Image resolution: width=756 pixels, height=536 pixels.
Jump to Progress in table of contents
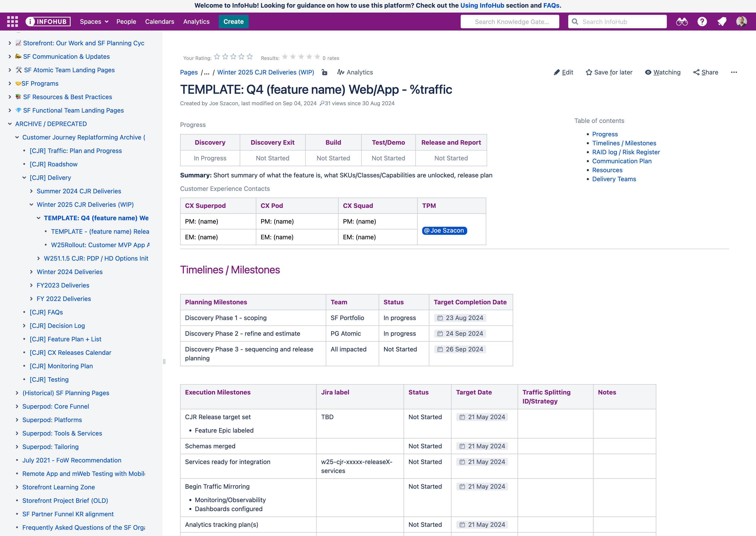[x=605, y=134]
